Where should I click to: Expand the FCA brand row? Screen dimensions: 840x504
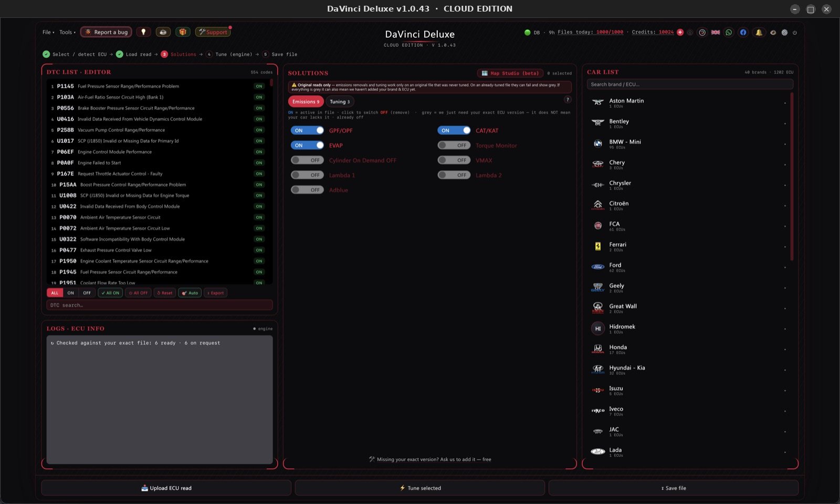[x=689, y=226]
